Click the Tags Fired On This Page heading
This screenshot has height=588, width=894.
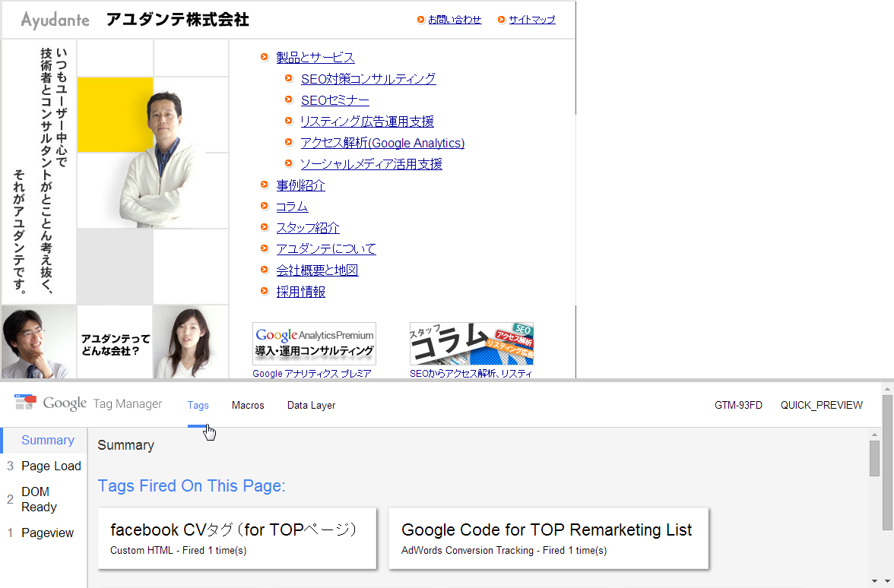(x=192, y=486)
